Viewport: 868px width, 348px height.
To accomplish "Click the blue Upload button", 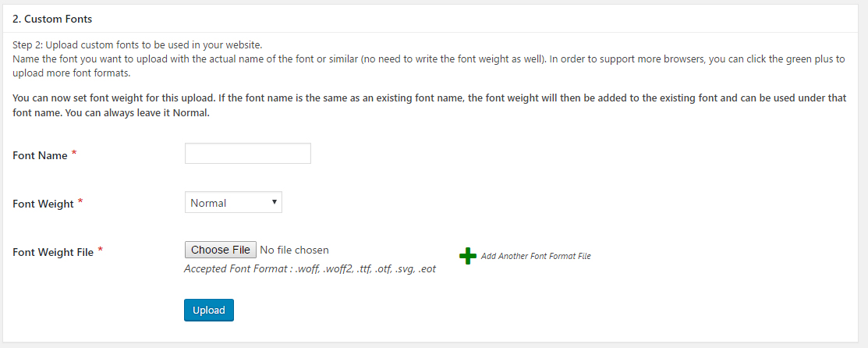I will (x=209, y=311).
